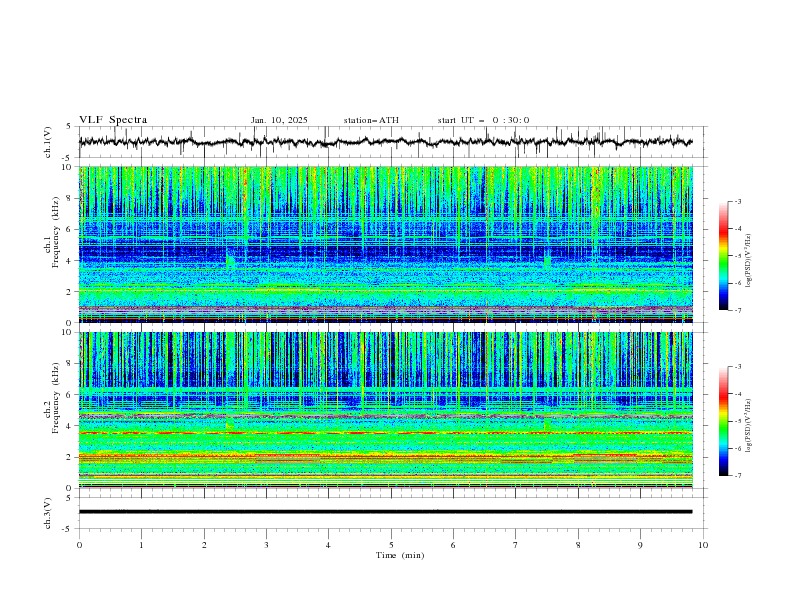Viewport: 792px width, 612px height.
Task: Click the "VLF Spectra" plot title
Action: pyautogui.click(x=113, y=120)
